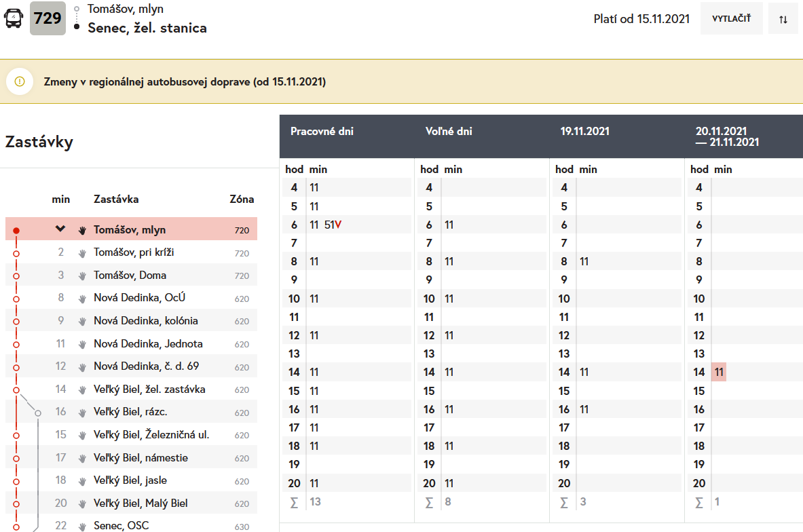The height and width of the screenshot is (532, 803).
Task: Switch to the Pracovné dni column header
Action: tap(322, 132)
